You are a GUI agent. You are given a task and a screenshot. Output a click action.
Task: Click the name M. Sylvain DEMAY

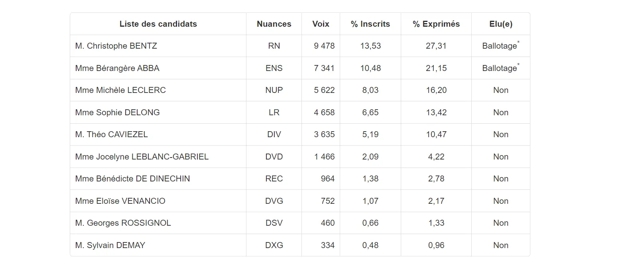click(110, 245)
